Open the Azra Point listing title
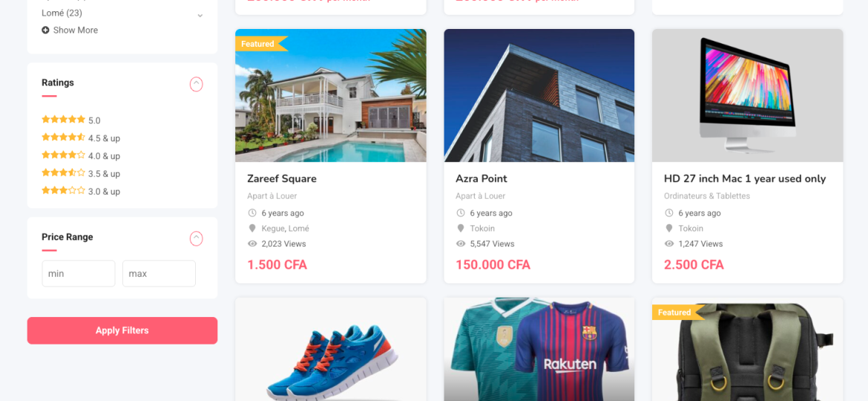The image size is (868, 401). click(x=481, y=178)
